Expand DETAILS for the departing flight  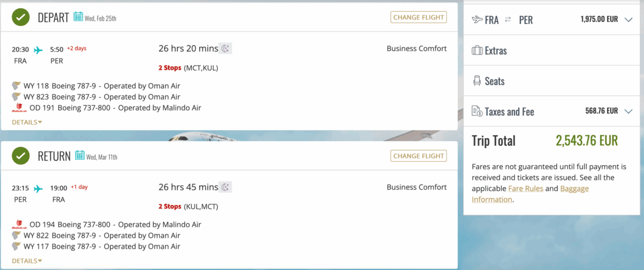pos(27,122)
